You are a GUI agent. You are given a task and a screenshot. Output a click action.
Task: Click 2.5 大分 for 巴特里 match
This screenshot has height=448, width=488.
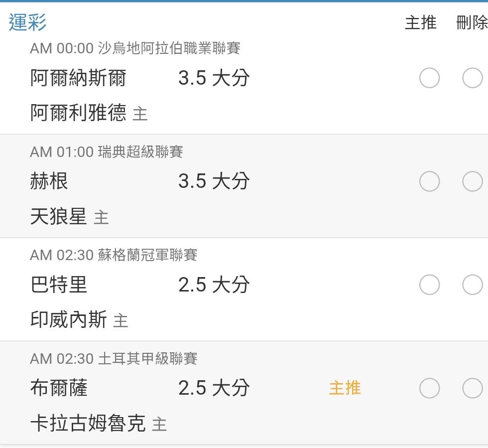coord(214,285)
